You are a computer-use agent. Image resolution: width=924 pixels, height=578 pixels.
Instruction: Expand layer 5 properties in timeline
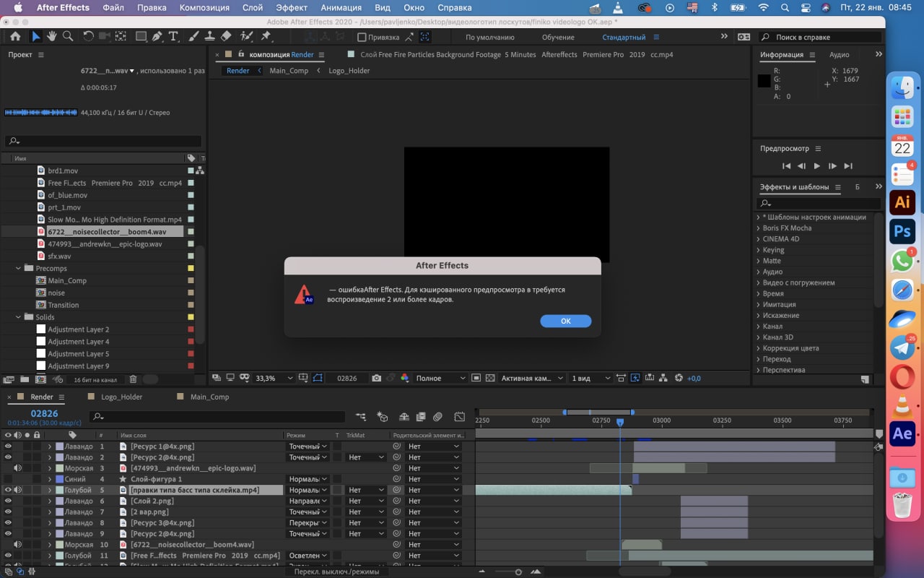(50, 490)
